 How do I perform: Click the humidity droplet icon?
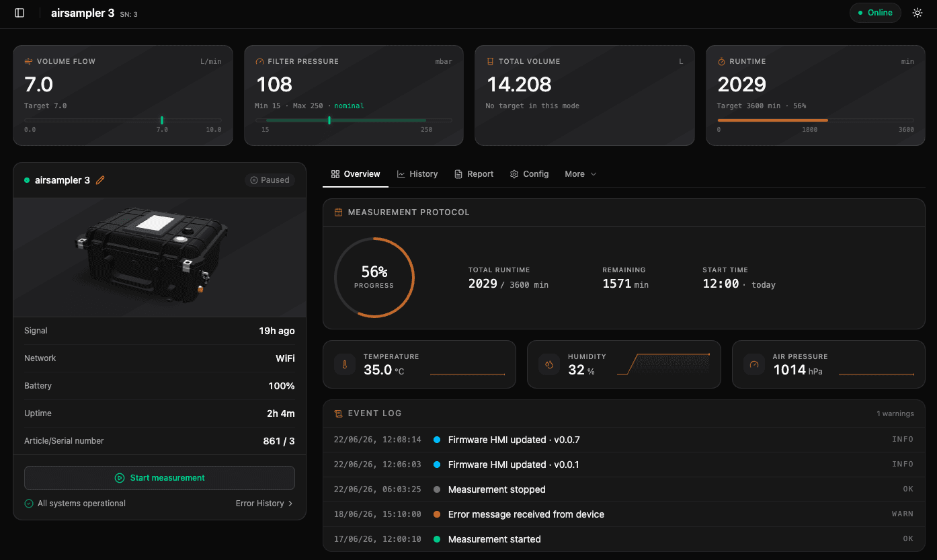[549, 364]
